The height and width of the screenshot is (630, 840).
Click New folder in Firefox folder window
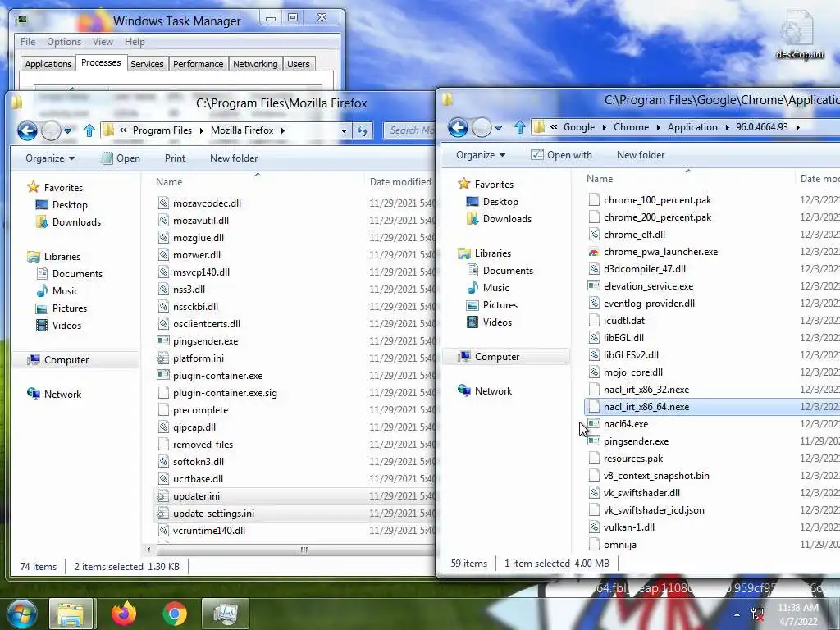coord(234,158)
